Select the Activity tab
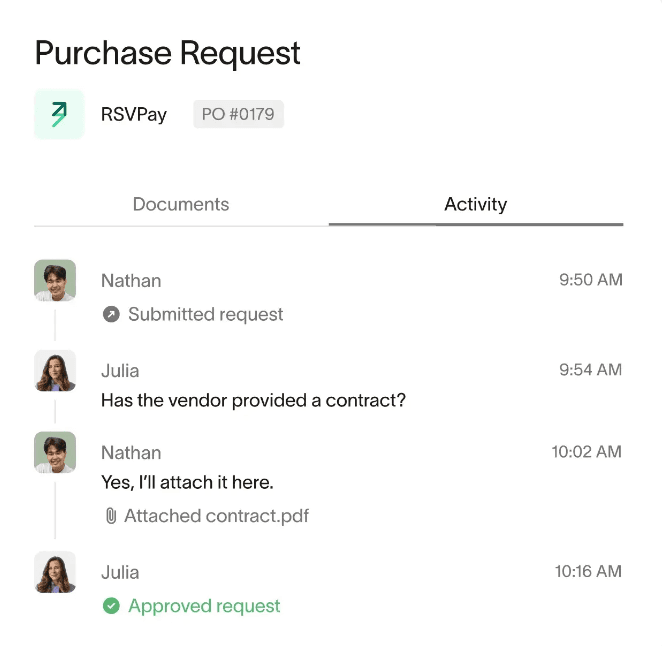Viewport: 662px width, 646px height. tap(475, 204)
